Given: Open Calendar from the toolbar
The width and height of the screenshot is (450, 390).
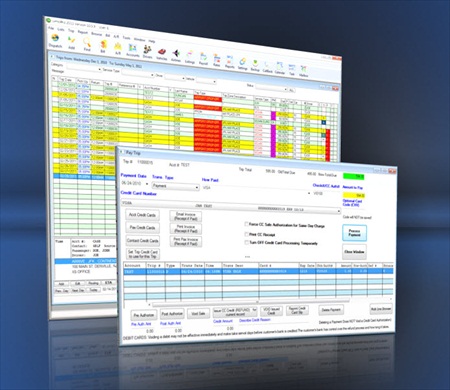Looking at the screenshot, I should (x=280, y=68).
